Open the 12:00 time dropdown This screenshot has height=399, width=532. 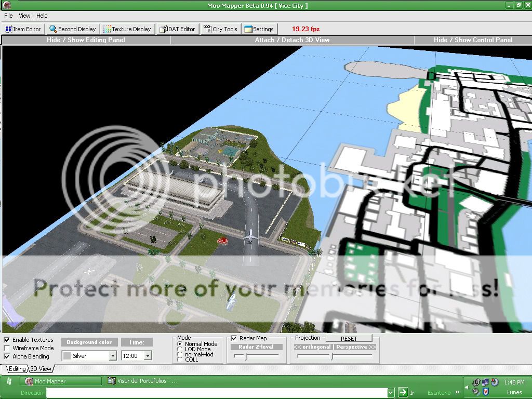point(148,356)
